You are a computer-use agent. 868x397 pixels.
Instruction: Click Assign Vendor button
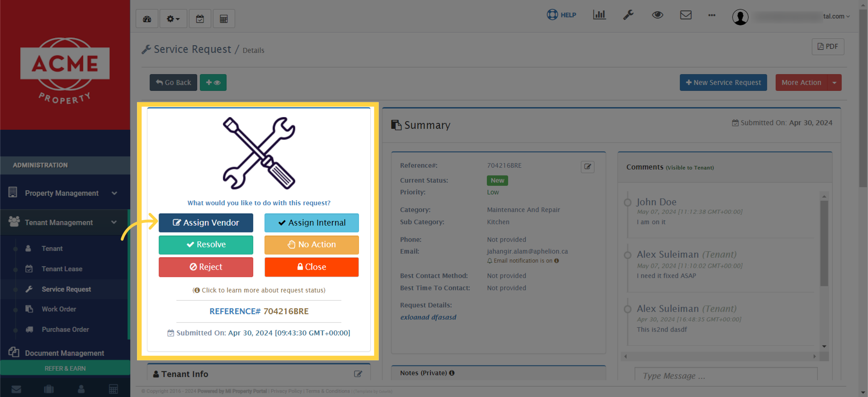(x=206, y=222)
